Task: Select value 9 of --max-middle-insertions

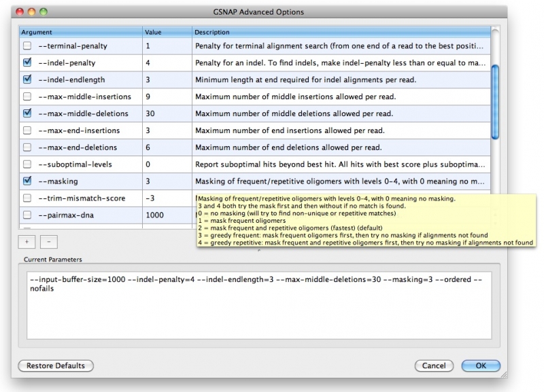Action: [148, 96]
